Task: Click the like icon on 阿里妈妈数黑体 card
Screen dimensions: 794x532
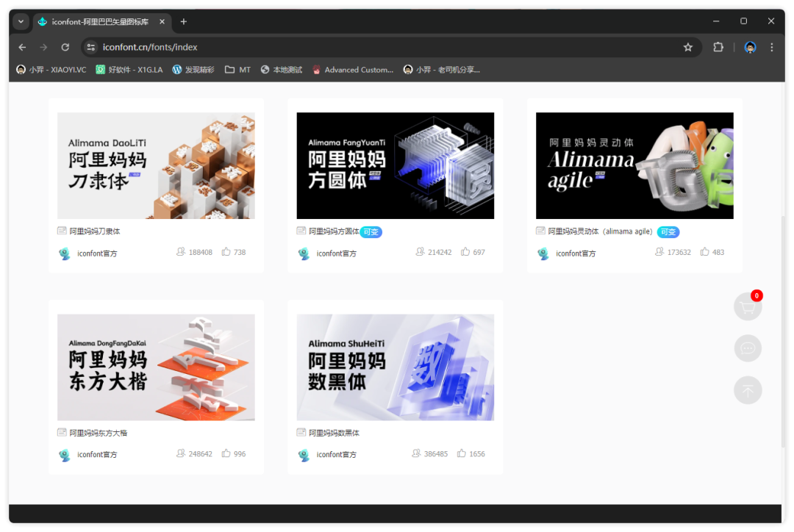Action: (x=461, y=453)
